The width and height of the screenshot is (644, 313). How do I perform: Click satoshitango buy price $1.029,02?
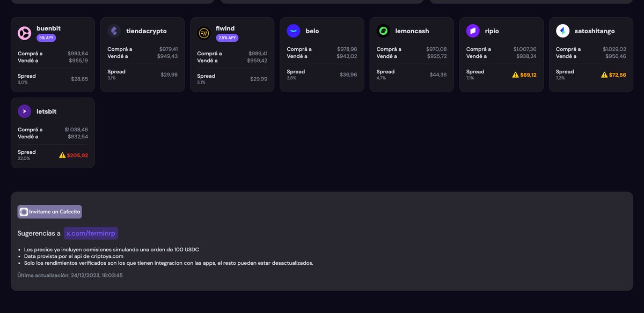(x=614, y=49)
